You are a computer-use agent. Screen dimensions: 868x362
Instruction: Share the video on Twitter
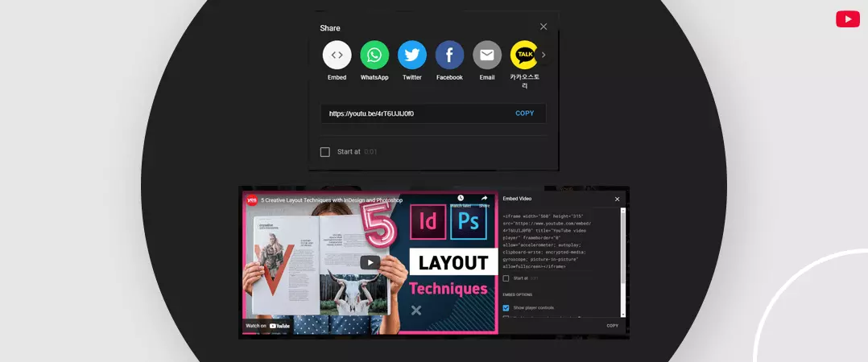point(412,55)
